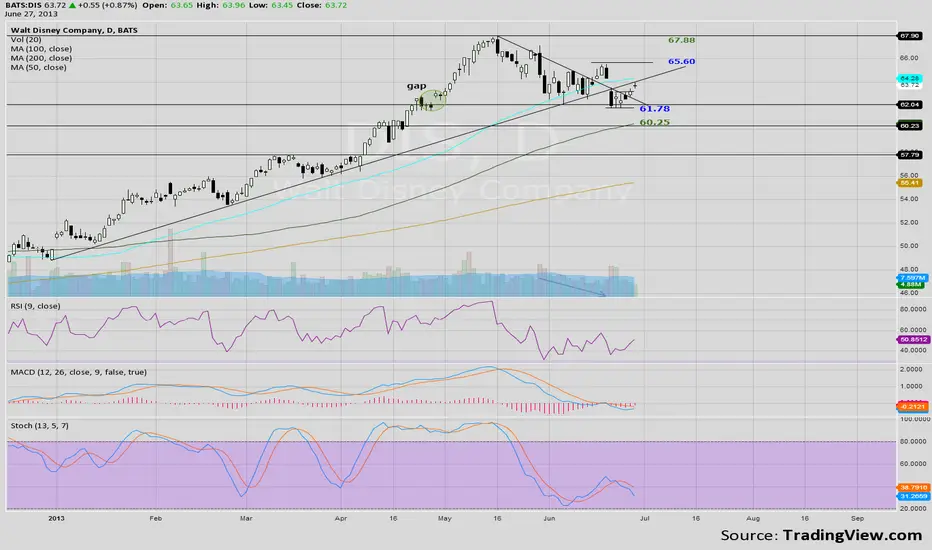Click the green circled gap marker on chart

click(x=432, y=100)
